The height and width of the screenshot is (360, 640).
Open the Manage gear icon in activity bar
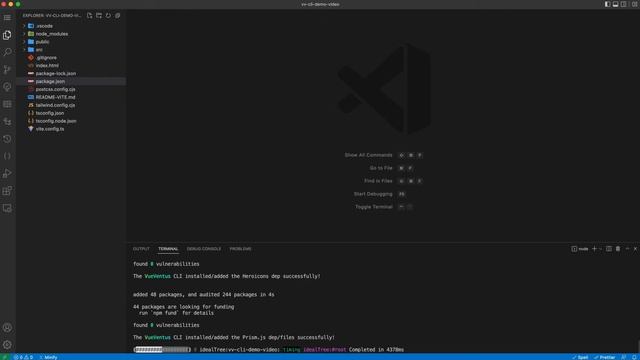pyautogui.click(x=7, y=344)
